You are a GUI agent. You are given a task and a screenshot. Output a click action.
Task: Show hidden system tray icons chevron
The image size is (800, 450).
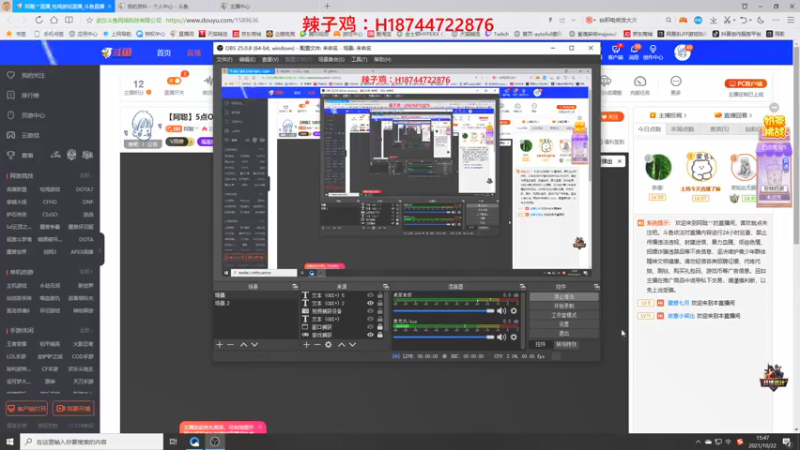pos(697,442)
